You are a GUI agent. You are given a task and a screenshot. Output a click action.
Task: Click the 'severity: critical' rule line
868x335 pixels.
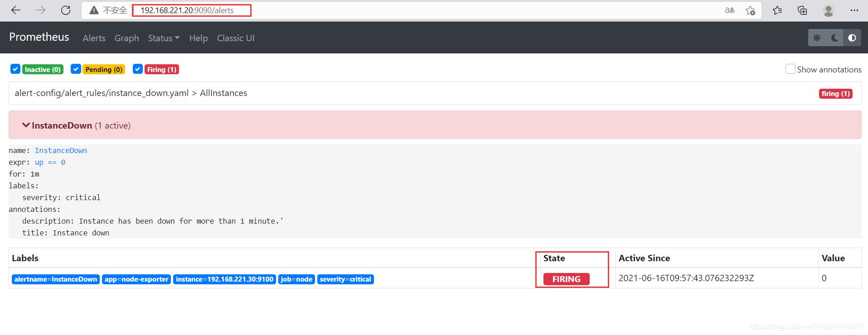click(x=61, y=197)
